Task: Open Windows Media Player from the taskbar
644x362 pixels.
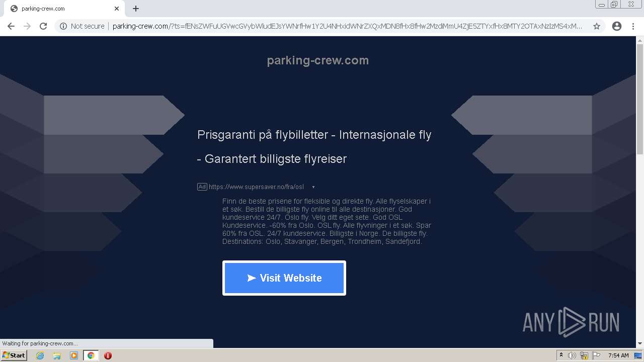Action: point(74,355)
